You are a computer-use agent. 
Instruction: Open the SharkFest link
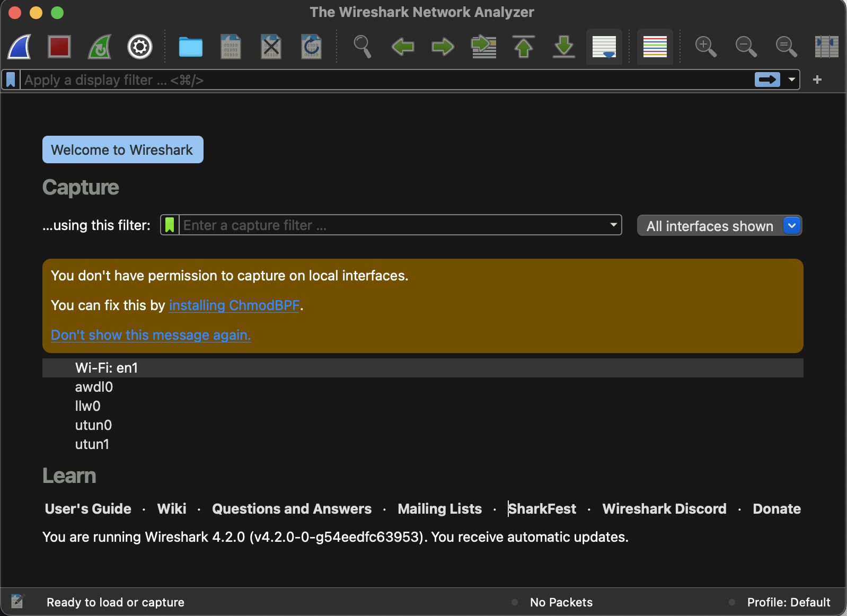tap(542, 509)
